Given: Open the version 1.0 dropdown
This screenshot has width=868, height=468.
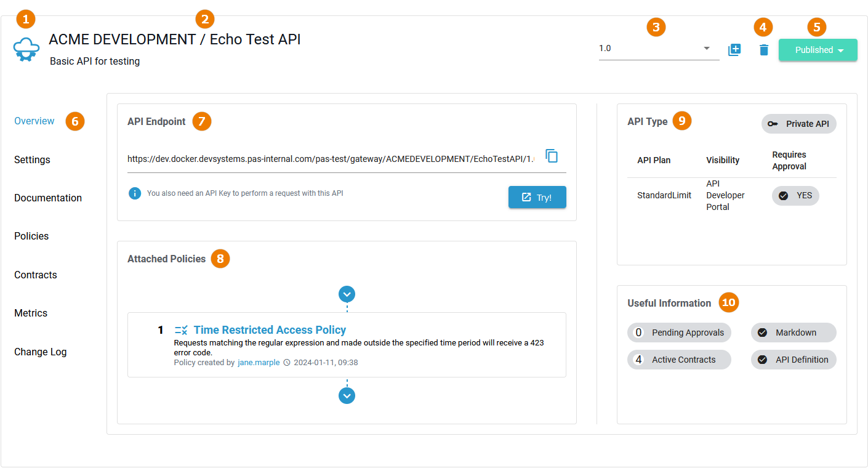Looking at the screenshot, I should (x=705, y=48).
